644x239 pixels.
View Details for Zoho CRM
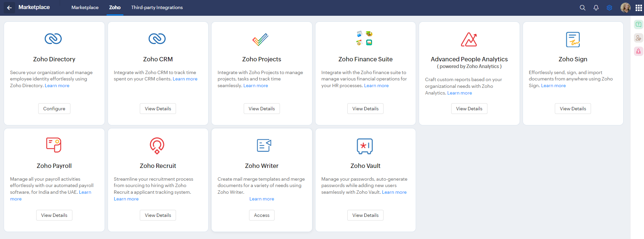point(158,109)
